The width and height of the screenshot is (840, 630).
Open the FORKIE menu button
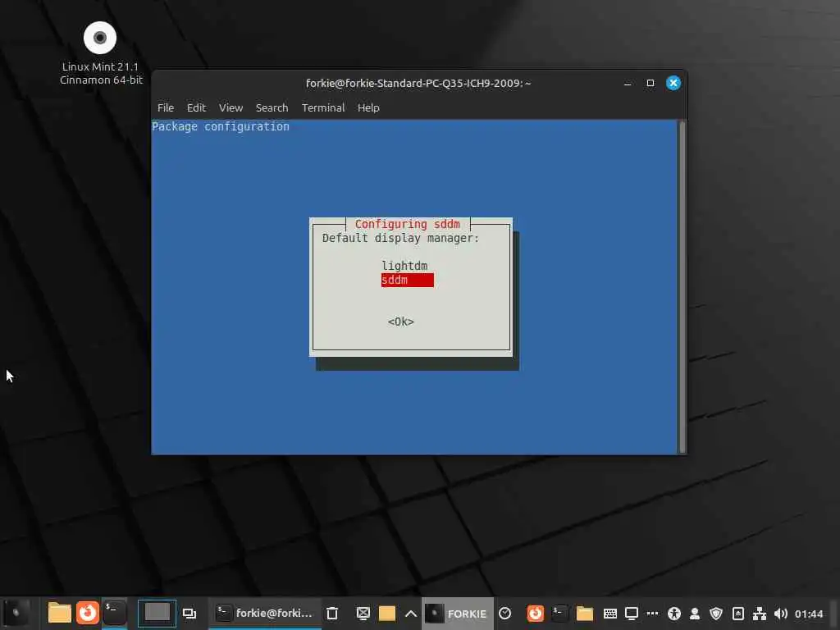(457, 614)
